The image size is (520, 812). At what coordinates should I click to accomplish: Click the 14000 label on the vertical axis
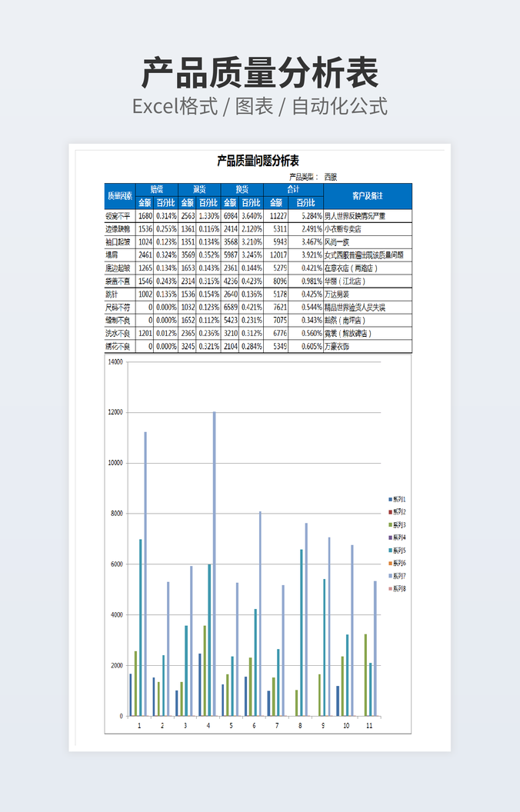tap(115, 362)
